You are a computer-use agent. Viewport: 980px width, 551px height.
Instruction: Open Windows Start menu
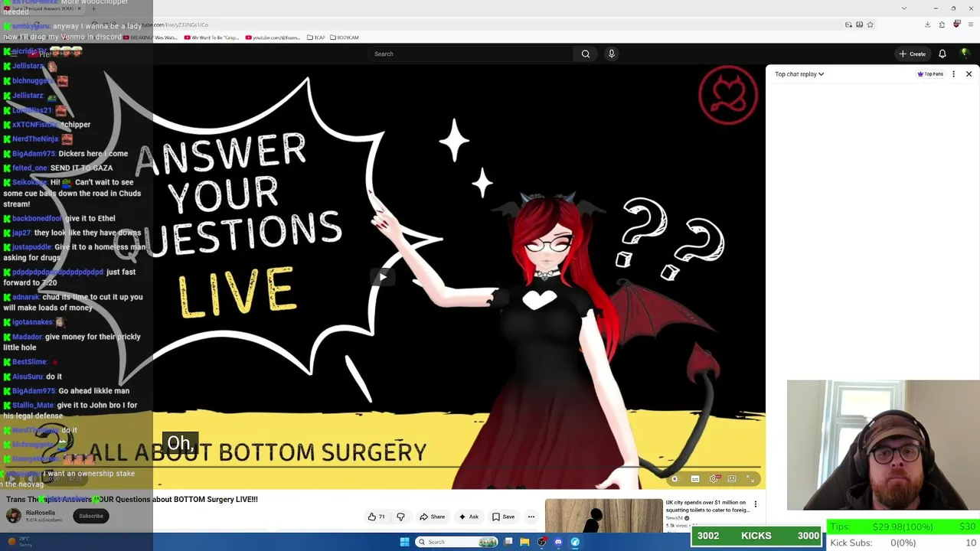tap(405, 542)
